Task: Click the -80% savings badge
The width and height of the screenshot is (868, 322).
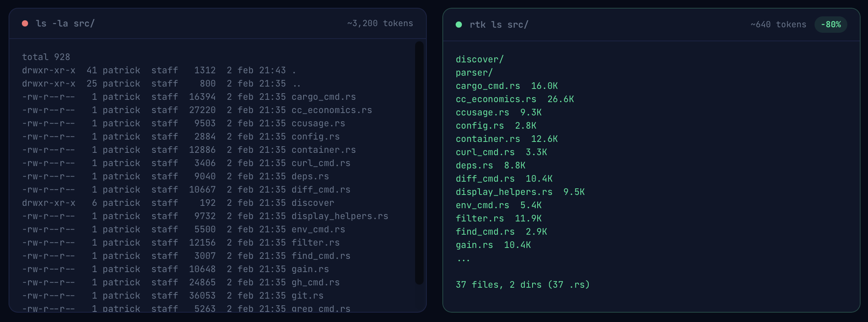Action: pos(831,25)
